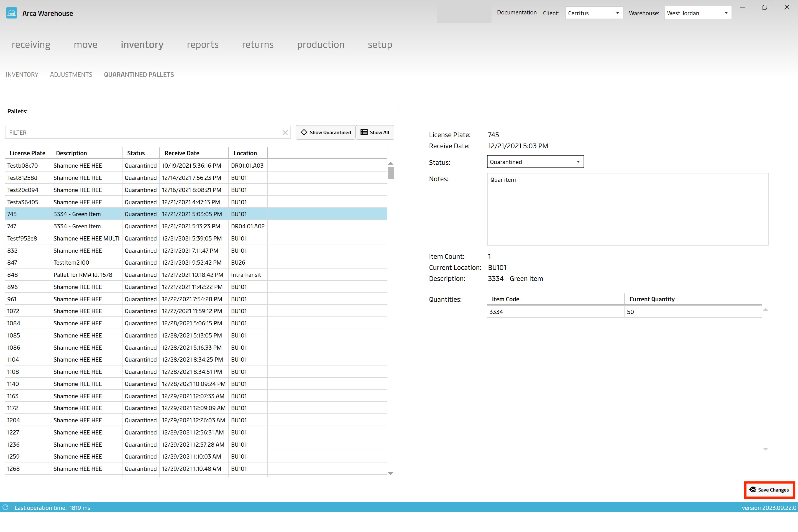Click the Show All button
The image size is (798, 532).
375,132
